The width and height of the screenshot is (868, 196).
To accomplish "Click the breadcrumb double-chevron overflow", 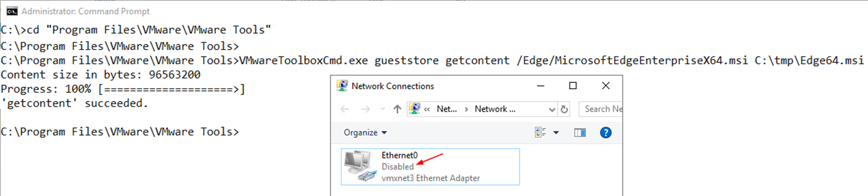I will tap(427, 109).
